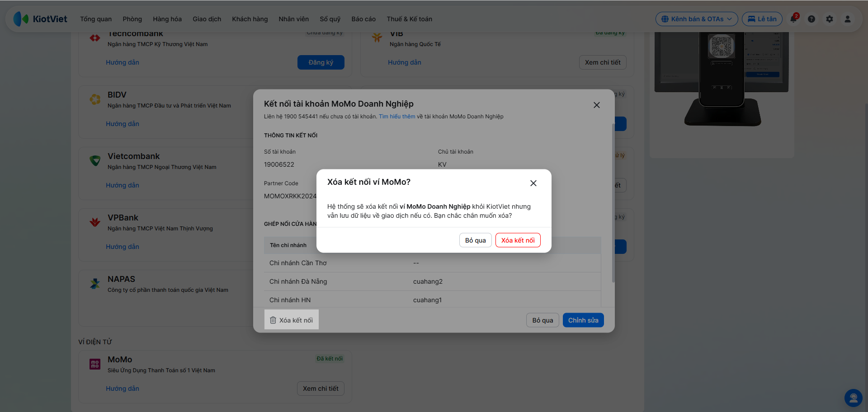868x412 pixels.
Task: Open the Tìm hiểu thêm link
Action: [x=397, y=117]
